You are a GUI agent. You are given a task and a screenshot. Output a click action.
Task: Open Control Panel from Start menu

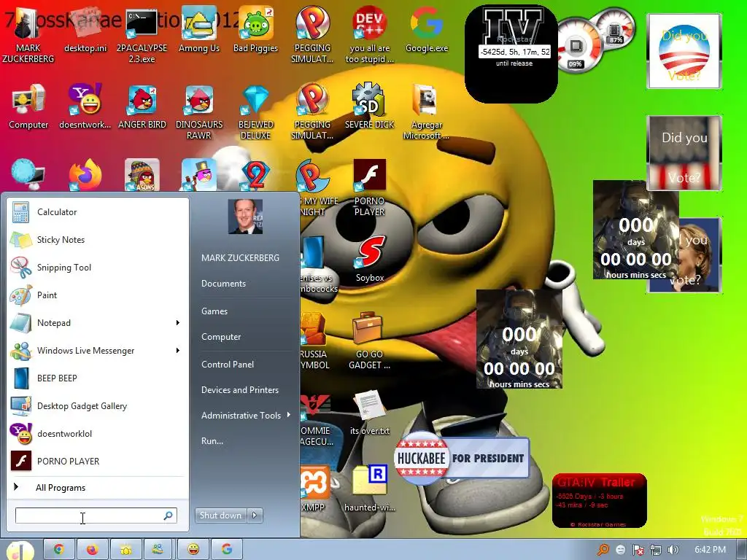(228, 365)
